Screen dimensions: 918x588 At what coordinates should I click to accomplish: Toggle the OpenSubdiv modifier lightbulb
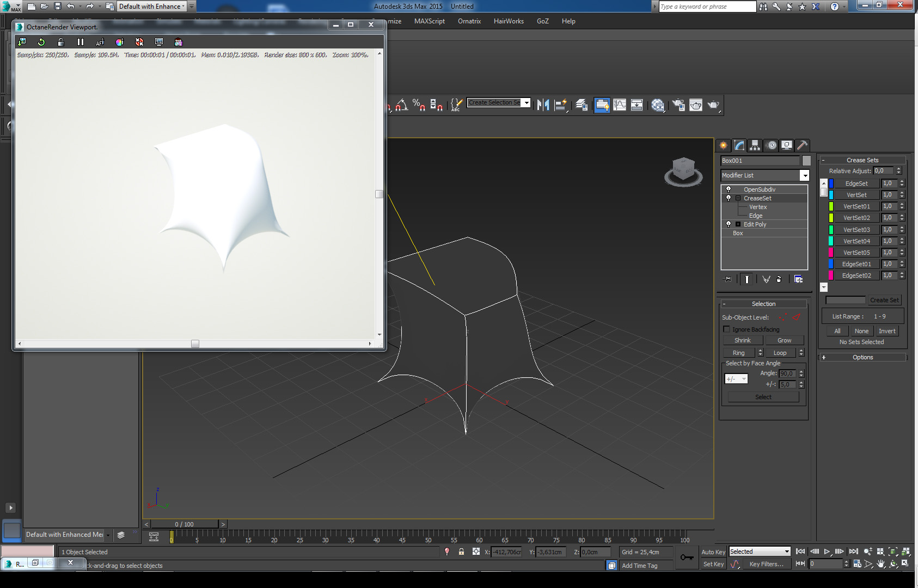(729, 189)
